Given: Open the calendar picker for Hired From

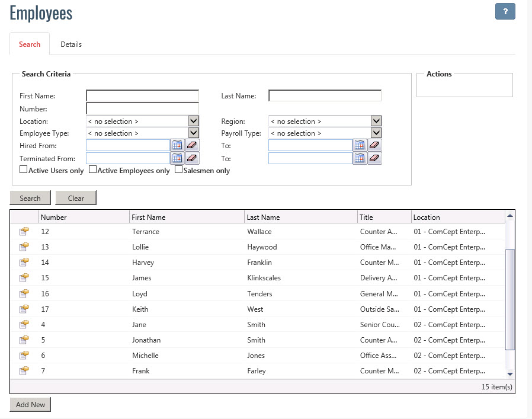Looking at the screenshot, I should [x=177, y=146].
